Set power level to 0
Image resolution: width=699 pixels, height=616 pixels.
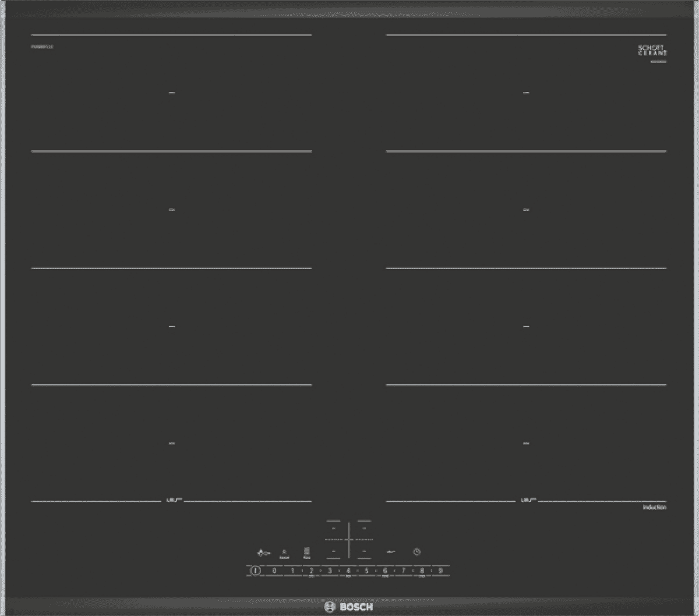[274, 571]
